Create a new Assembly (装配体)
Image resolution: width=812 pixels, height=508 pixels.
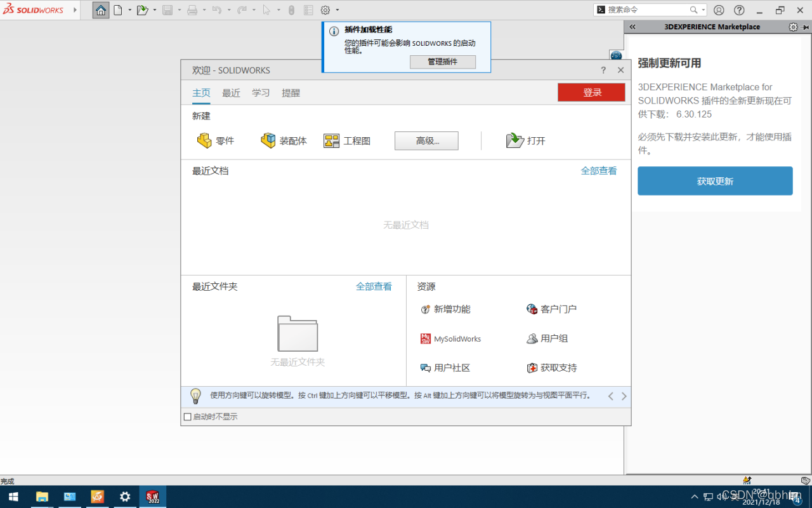click(284, 141)
